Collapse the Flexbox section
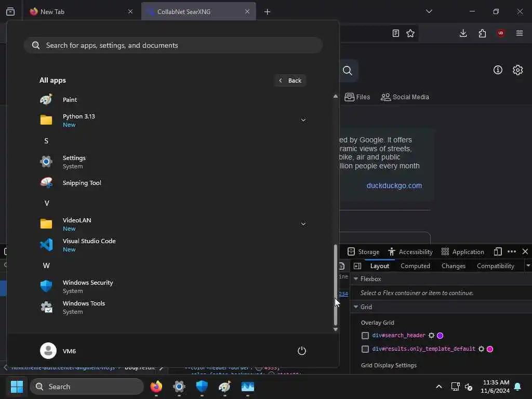 356,279
